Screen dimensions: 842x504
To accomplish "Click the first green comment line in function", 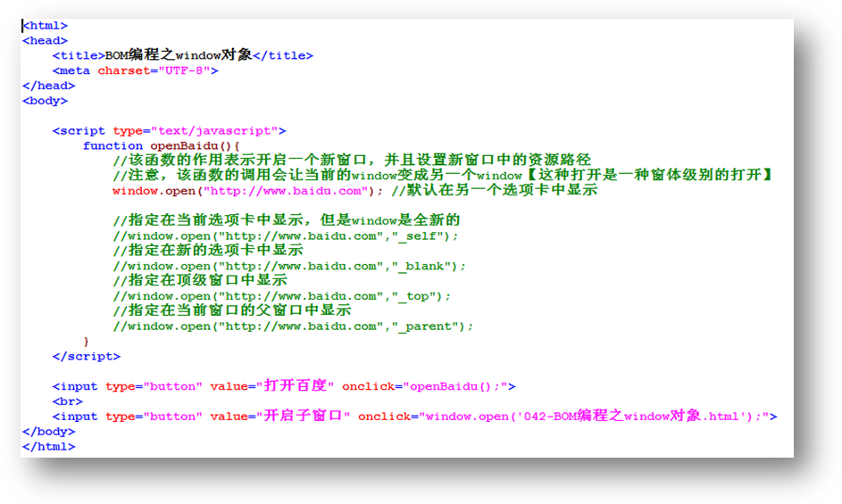I will pyautogui.click(x=352, y=160).
